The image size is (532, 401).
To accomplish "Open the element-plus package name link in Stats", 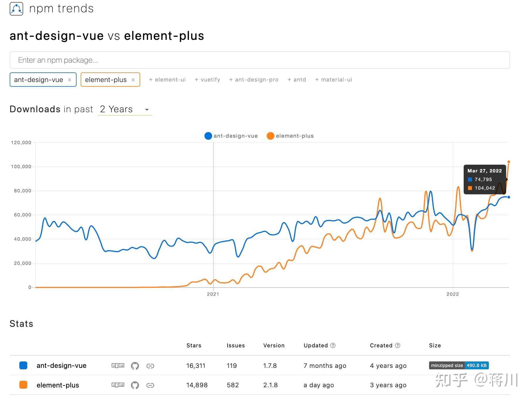I will pyautogui.click(x=58, y=385).
